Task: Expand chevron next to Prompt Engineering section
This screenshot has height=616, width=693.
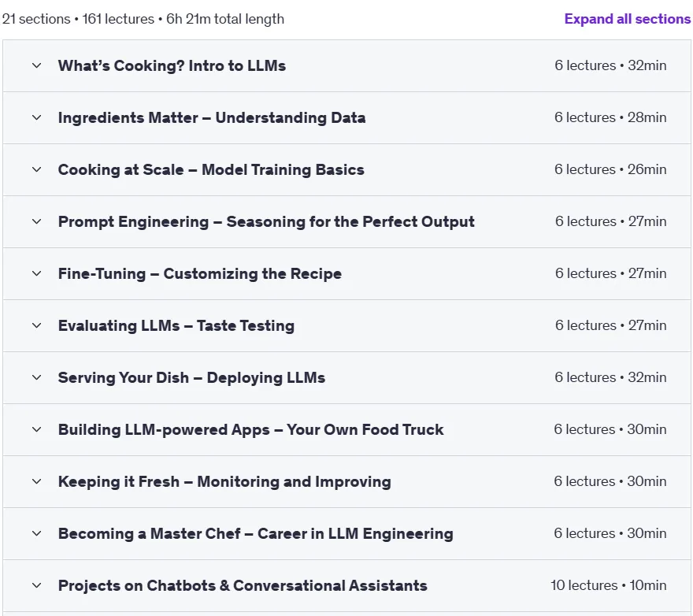Action: (37, 221)
